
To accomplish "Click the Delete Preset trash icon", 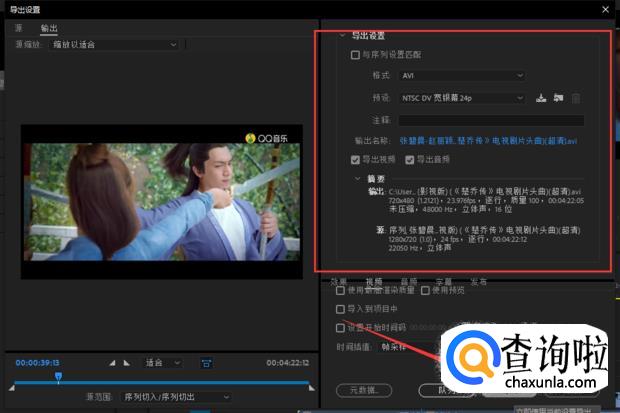I will point(576,98).
